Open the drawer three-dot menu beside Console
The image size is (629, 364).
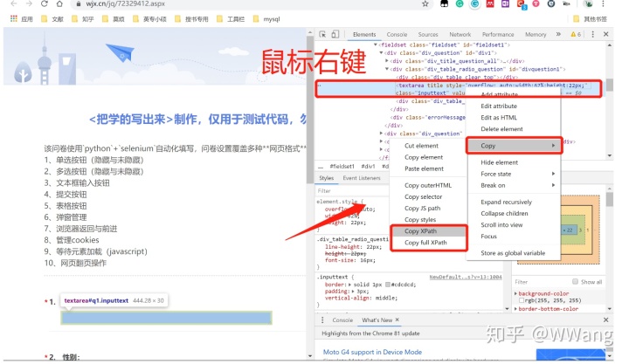322,319
